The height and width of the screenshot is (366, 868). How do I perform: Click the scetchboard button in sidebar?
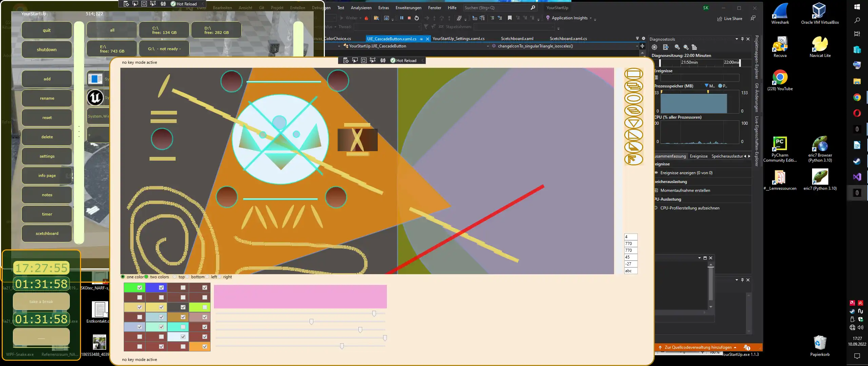(x=46, y=233)
